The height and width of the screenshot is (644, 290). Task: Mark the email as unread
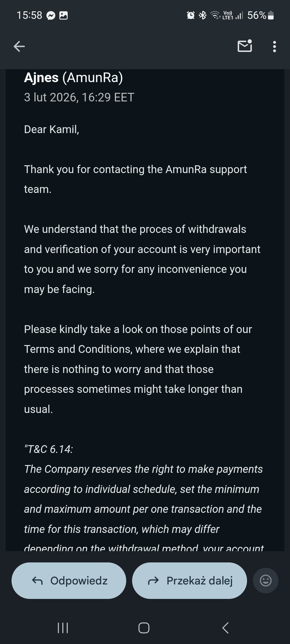(x=245, y=46)
